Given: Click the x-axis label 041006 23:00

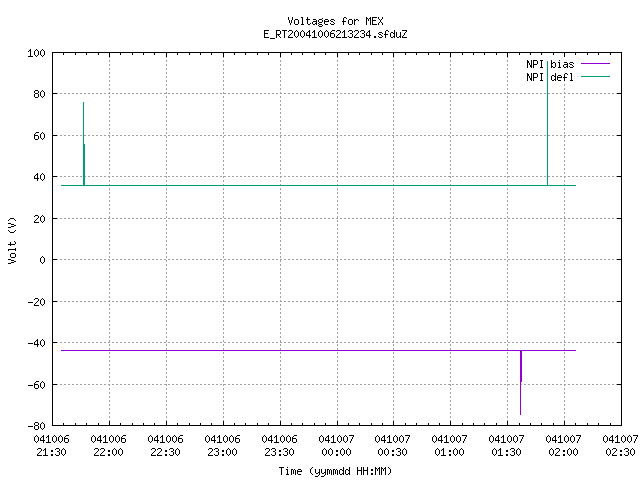Looking at the screenshot, I should [x=222, y=446].
